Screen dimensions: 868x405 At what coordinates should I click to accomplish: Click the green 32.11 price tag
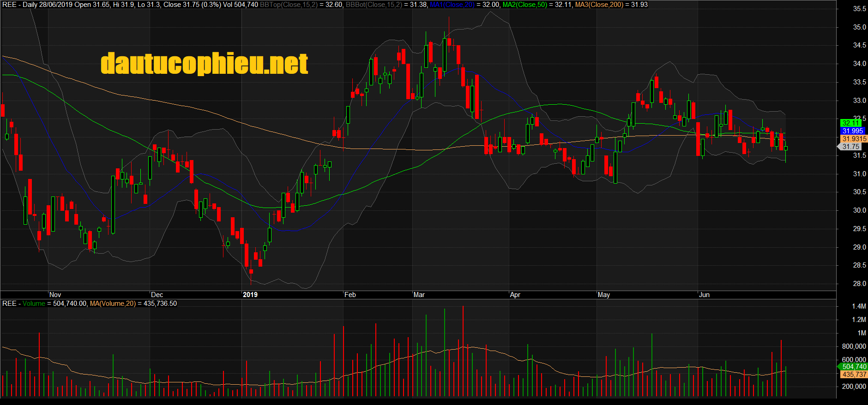click(851, 123)
